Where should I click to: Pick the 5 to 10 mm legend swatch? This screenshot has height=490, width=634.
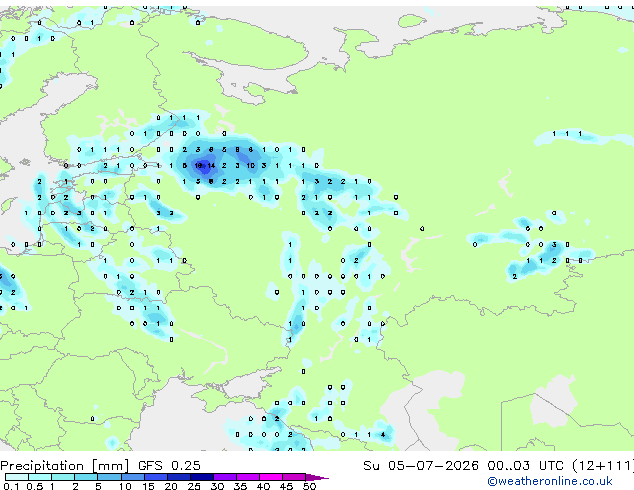110,477
